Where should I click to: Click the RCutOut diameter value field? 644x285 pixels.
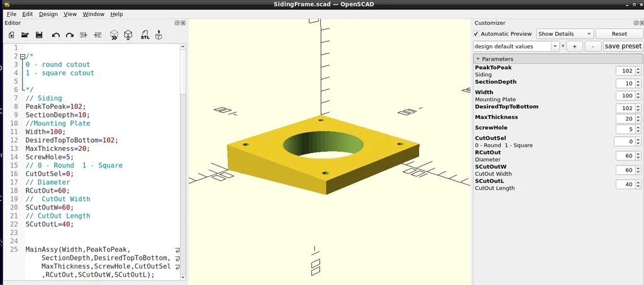pos(625,156)
